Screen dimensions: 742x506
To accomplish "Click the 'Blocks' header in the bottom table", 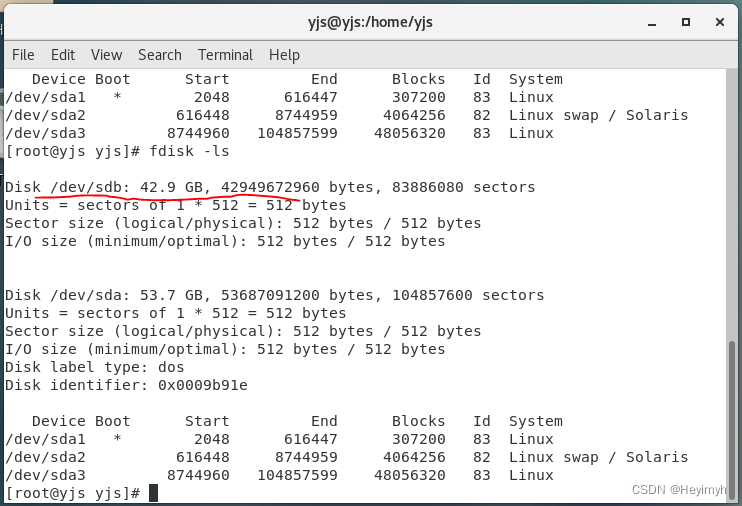I will coord(418,421).
